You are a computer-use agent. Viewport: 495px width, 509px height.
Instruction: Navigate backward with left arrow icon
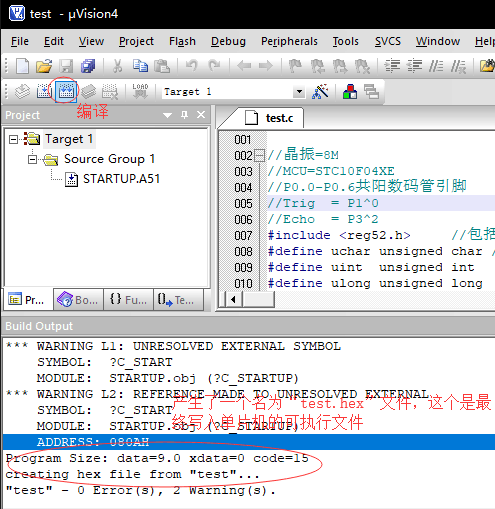tap(244, 66)
